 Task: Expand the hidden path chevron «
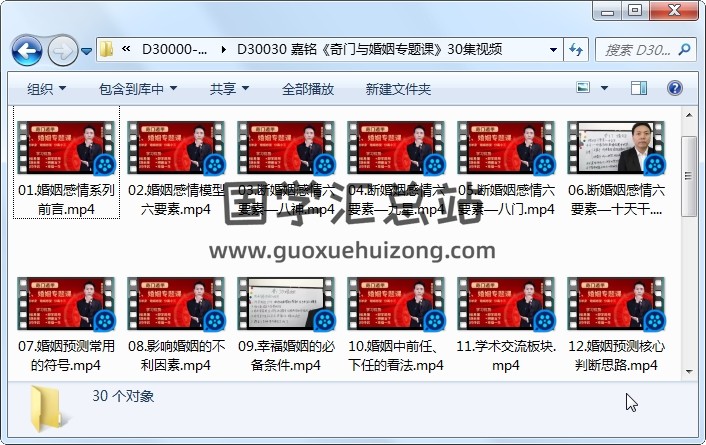click(126, 49)
